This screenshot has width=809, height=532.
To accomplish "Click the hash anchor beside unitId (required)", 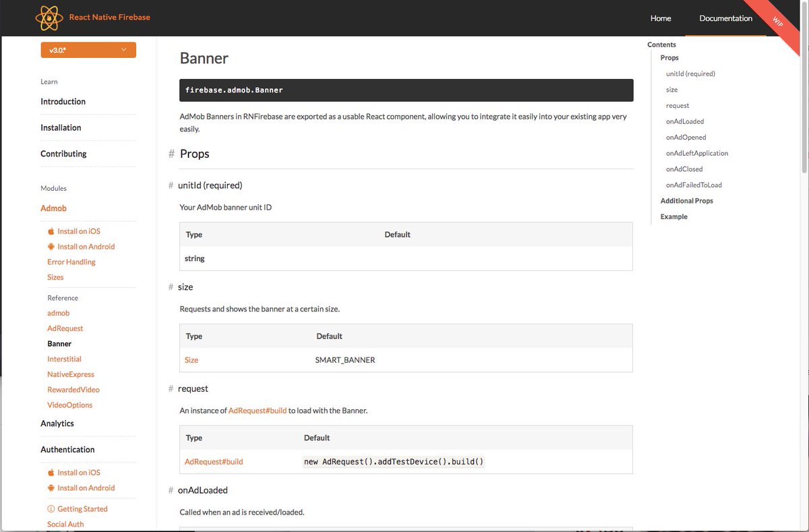I will [171, 185].
